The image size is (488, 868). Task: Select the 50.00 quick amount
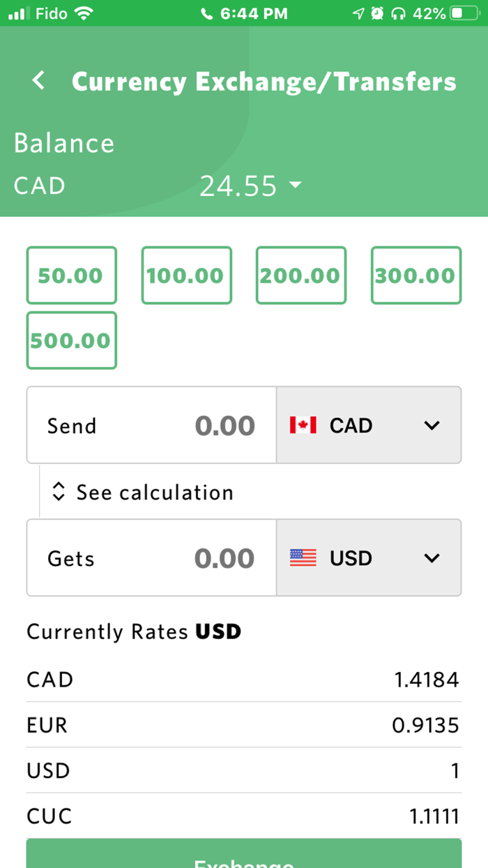pyautogui.click(x=71, y=275)
